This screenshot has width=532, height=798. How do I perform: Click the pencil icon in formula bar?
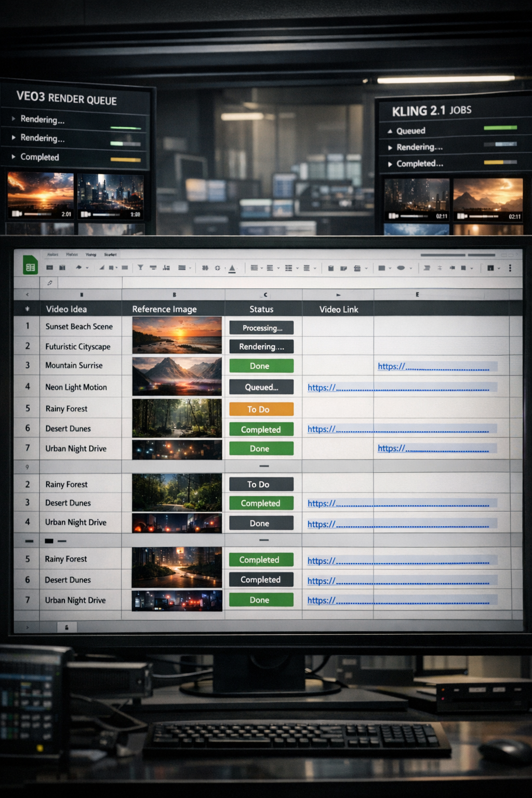point(50,283)
